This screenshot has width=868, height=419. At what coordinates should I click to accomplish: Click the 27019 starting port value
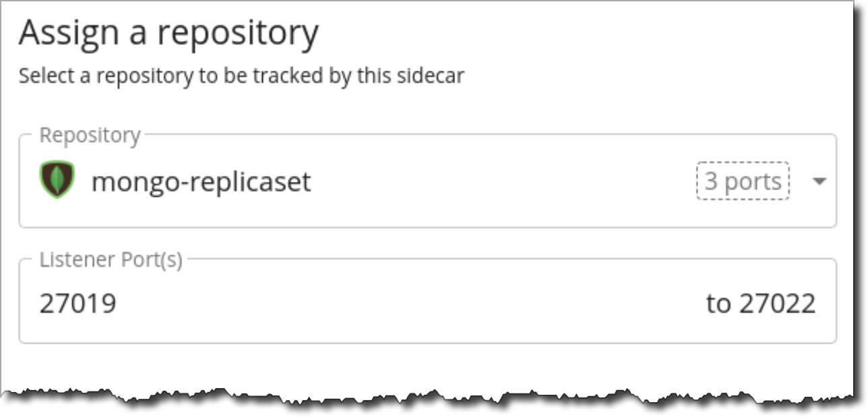pos(77,304)
